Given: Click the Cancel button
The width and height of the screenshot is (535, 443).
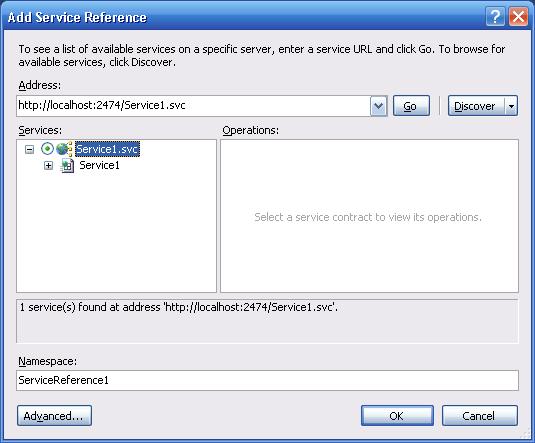Looking at the screenshot, I should point(480,416).
